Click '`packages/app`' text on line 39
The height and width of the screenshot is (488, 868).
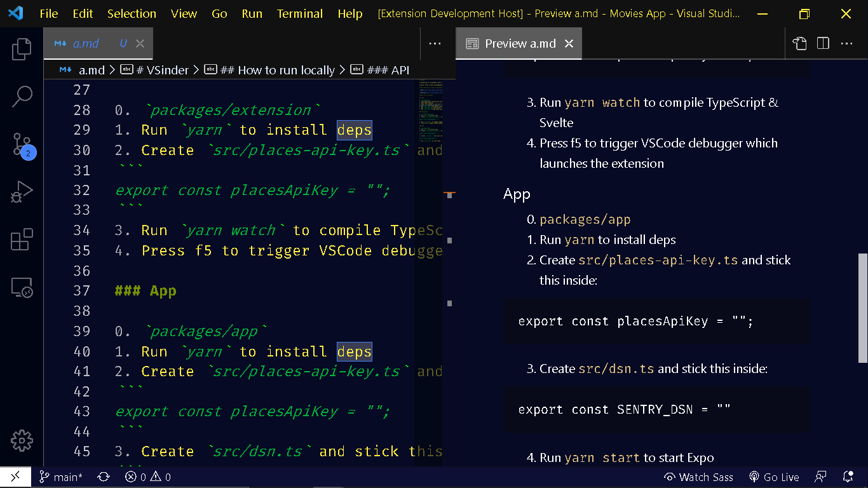click(x=206, y=331)
